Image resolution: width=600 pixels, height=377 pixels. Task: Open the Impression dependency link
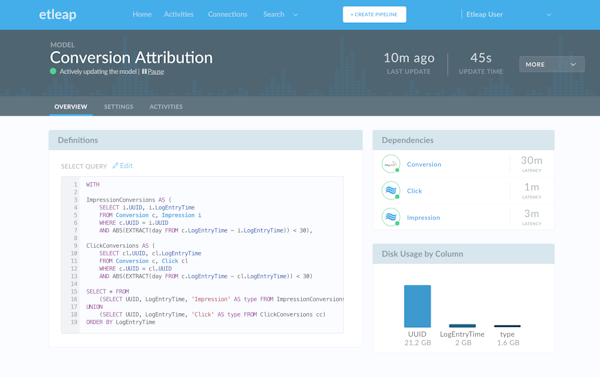tap(423, 217)
